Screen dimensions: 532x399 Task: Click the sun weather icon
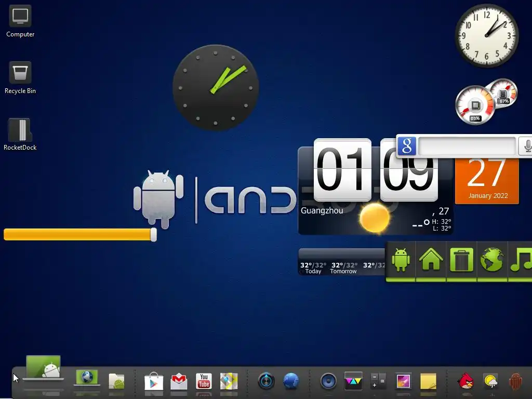click(x=375, y=218)
